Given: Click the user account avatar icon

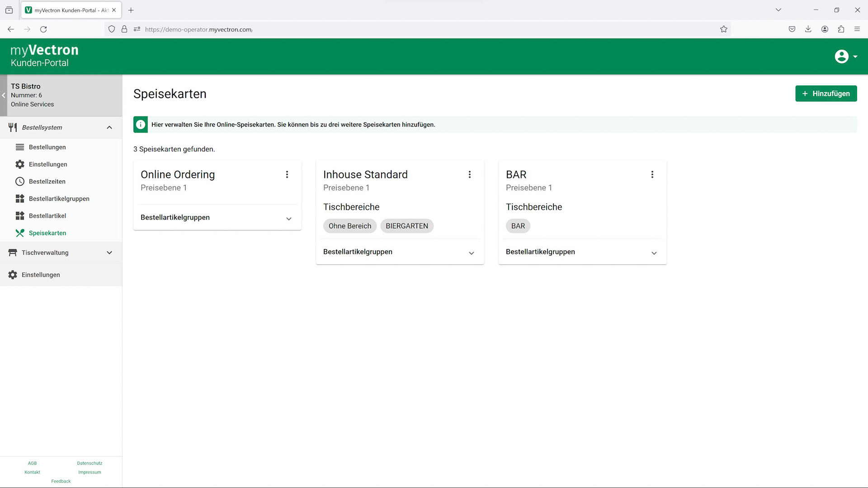Looking at the screenshot, I should point(841,56).
